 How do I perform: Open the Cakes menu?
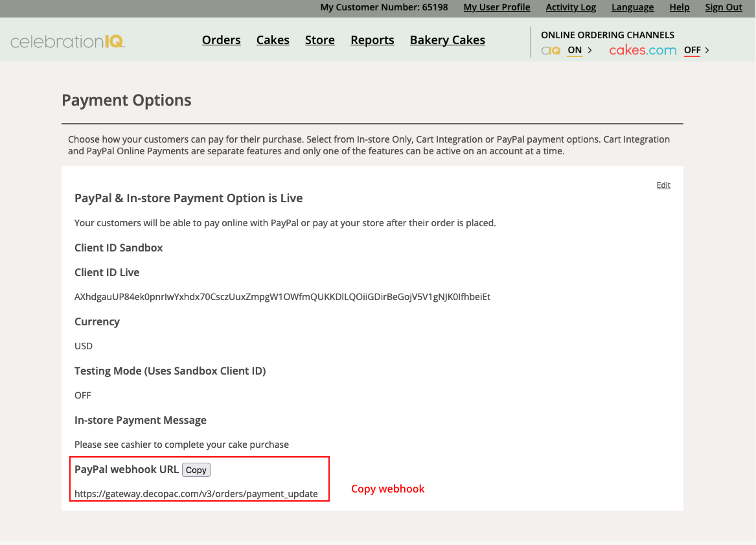pyautogui.click(x=273, y=40)
